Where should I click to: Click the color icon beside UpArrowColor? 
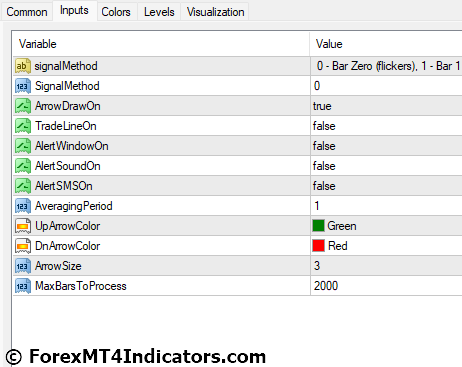click(23, 226)
